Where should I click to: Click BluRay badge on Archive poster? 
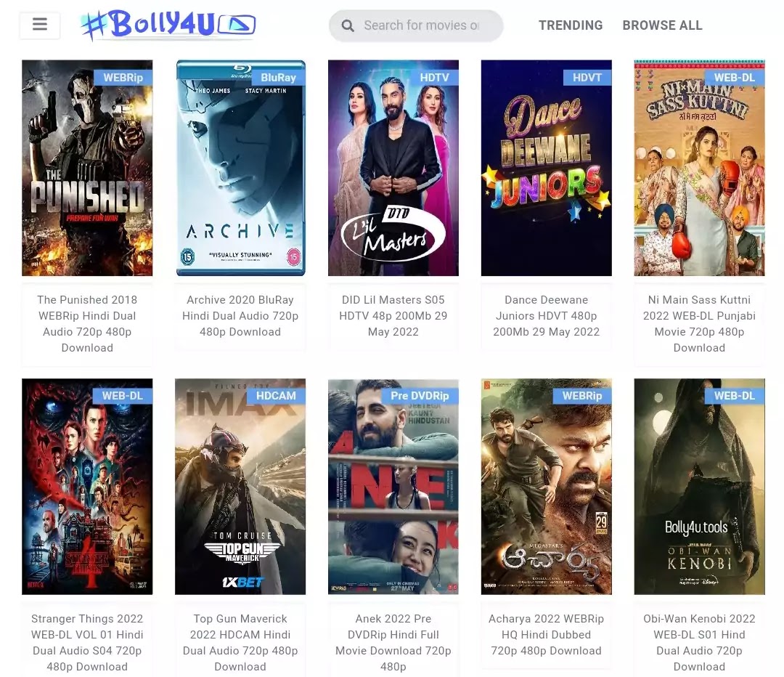279,78
